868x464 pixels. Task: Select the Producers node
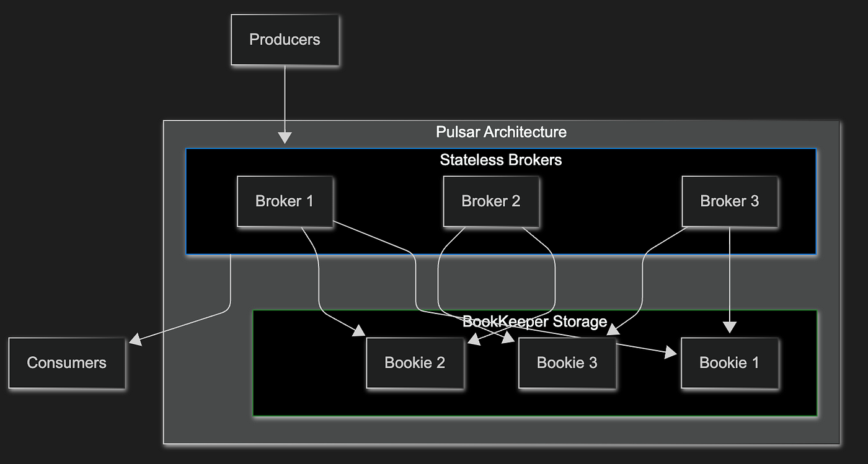(285, 40)
